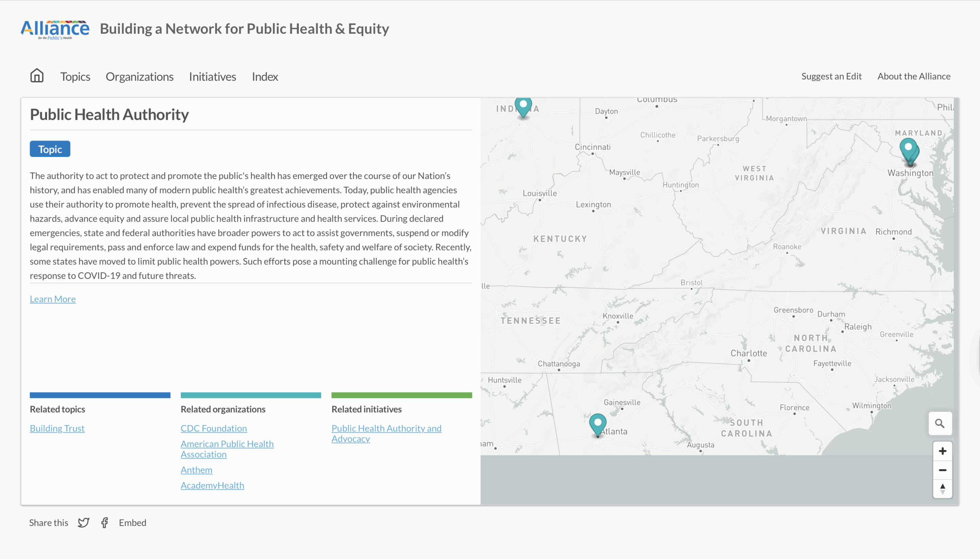Screen dimensions: 980x559
Task: Select the Indiana map pin
Action: [523, 107]
